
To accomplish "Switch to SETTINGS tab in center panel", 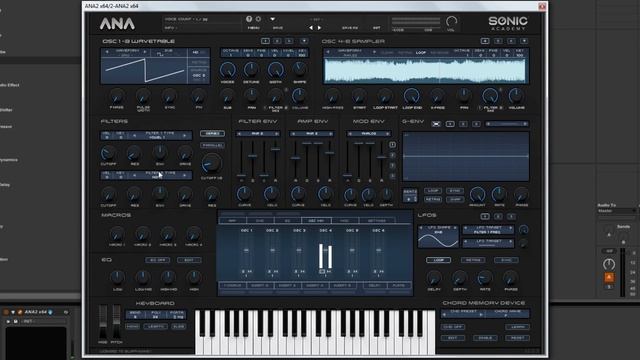I will tap(376, 220).
